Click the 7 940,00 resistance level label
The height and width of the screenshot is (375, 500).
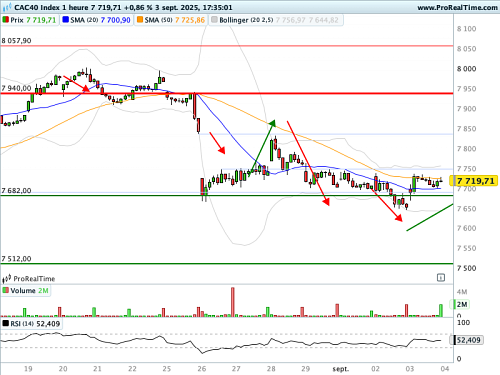point(16,88)
